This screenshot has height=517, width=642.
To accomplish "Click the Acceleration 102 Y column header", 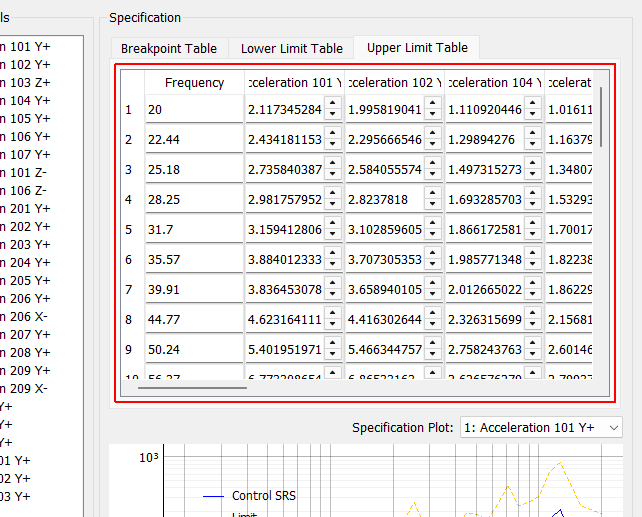I will click(394, 83).
